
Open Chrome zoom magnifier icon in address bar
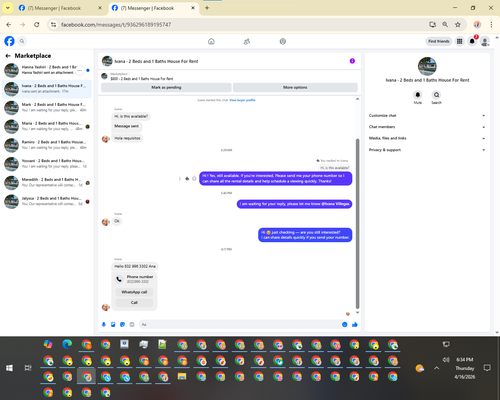coord(445,24)
